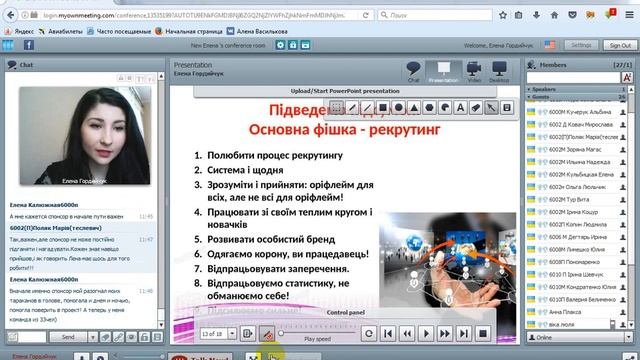640x360 pixels.
Task: Click the reload slide button in control panel
Action: click(x=369, y=333)
